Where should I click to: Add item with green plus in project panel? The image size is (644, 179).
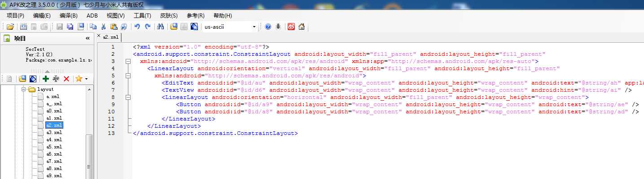pyautogui.click(x=46, y=79)
